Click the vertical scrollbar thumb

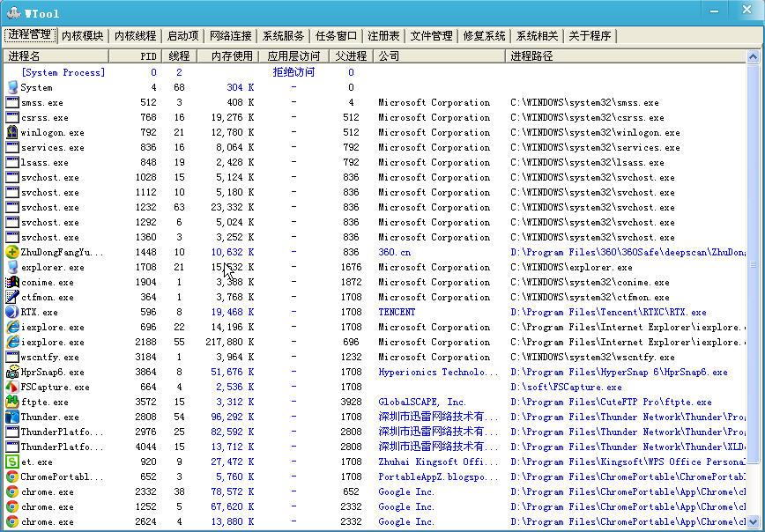point(754,264)
